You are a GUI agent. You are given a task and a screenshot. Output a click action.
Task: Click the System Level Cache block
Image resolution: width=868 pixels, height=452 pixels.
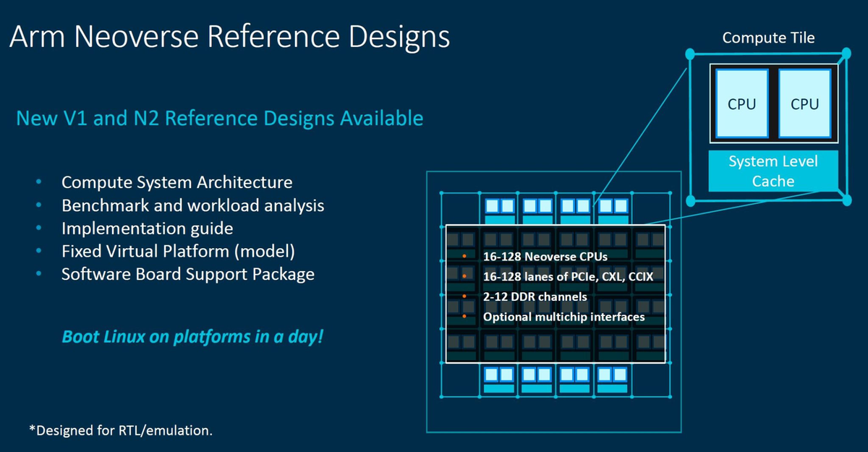[x=773, y=171]
